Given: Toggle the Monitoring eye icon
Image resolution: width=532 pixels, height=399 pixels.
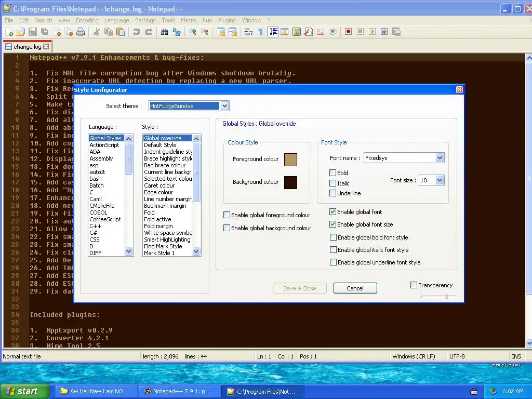Looking at the screenshot, I should point(332,32).
